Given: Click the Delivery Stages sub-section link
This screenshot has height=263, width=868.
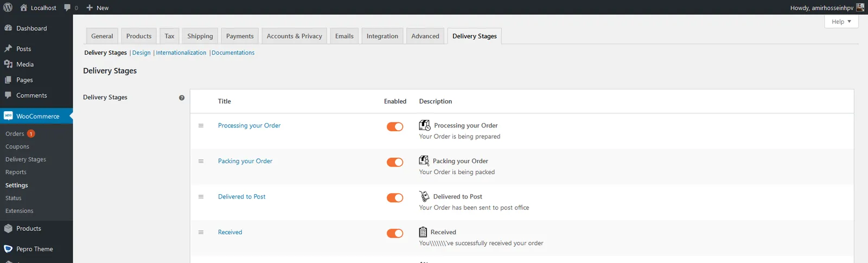Looking at the screenshot, I should [x=105, y=53].
